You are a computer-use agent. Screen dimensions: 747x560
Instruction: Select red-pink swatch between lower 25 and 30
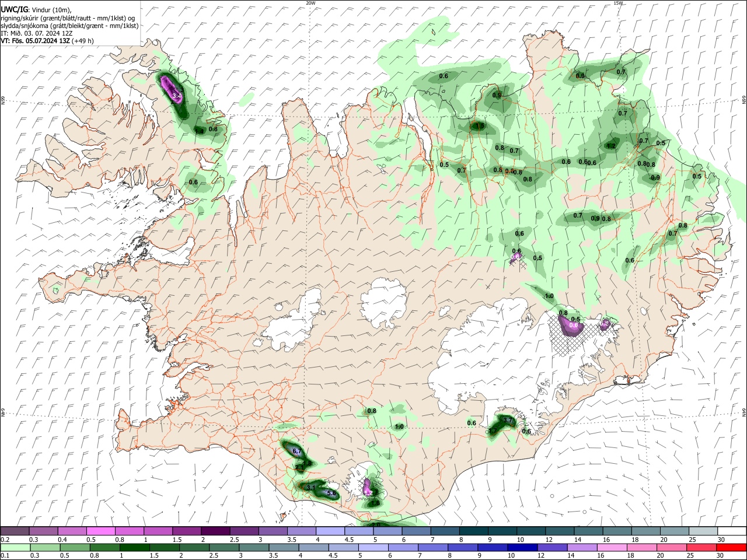point(703,547)
